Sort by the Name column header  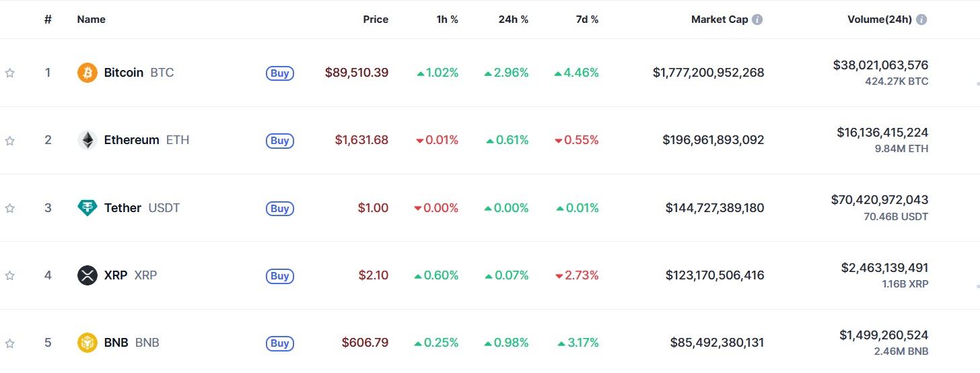(x=92, y=20)
